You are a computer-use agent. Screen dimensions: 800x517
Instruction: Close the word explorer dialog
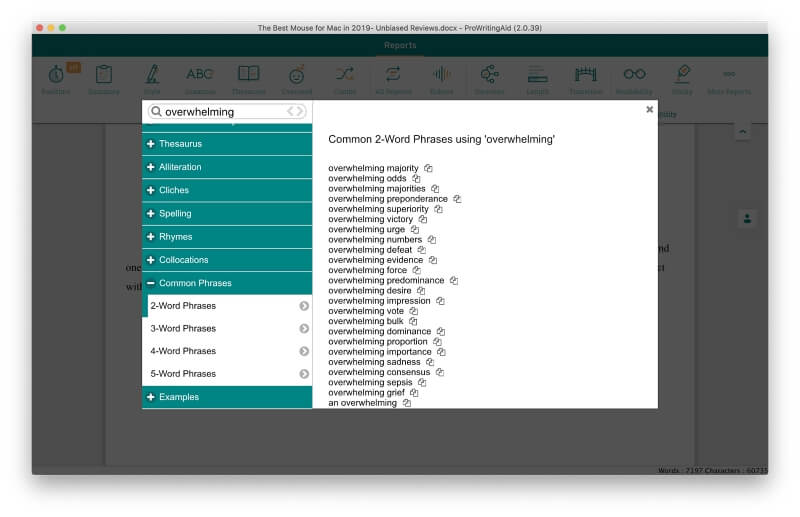pos(649,109)
